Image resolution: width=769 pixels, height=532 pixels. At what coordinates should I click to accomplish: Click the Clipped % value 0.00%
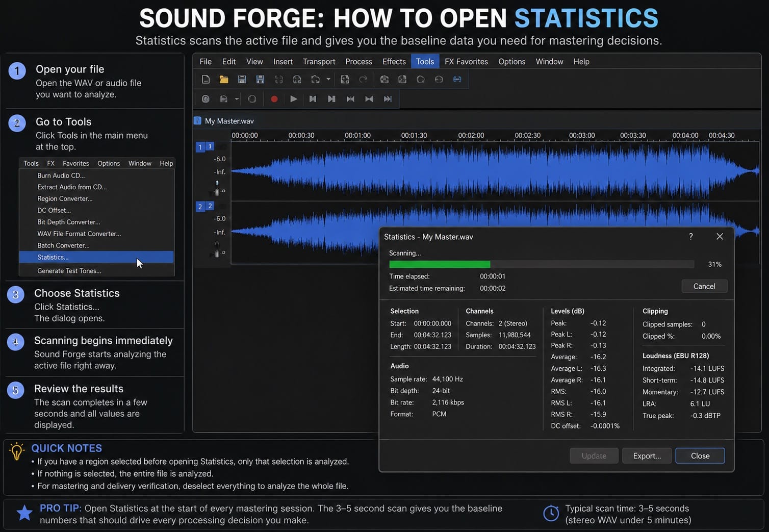[x=711, y=336]
